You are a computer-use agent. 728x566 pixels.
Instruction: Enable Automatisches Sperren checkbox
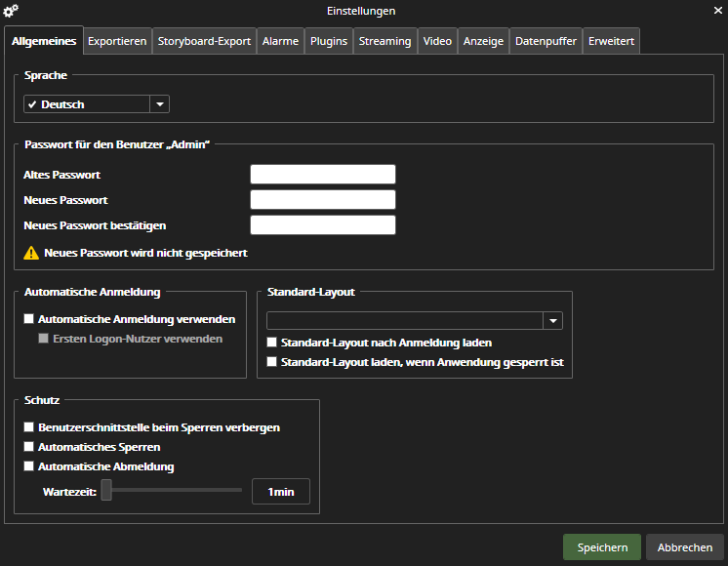29,447
